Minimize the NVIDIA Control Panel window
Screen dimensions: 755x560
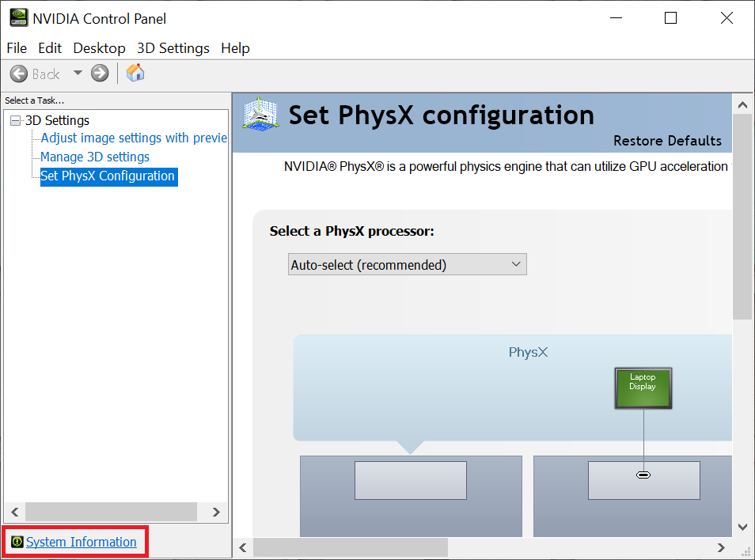[616, 18]
